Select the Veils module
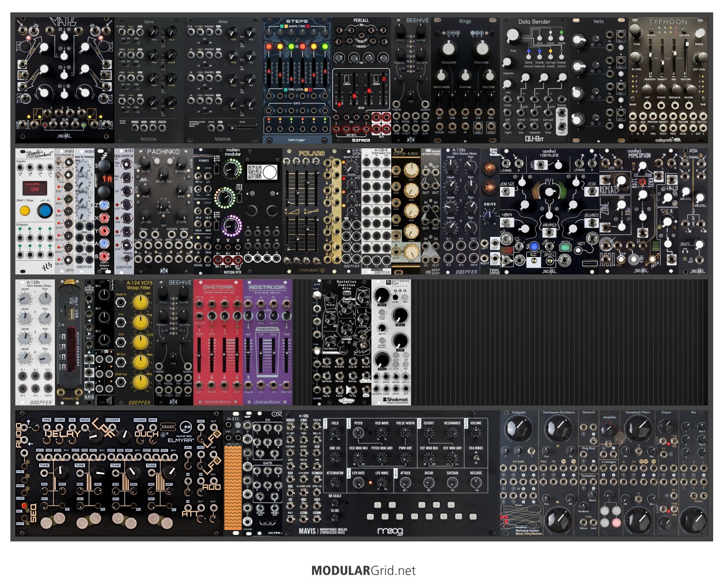 [599, 80]
